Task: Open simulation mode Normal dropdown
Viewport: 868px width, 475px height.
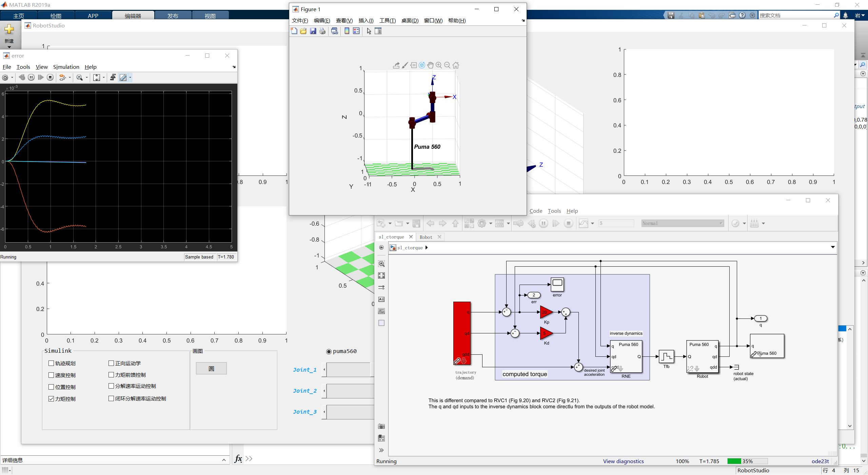Action: [x=683, y=223]
